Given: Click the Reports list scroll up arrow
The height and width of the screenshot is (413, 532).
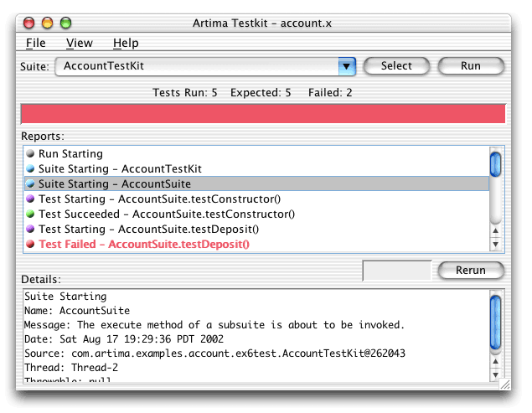Looking at the screenshot, I should pyautogui.click(x=496, y=230).
